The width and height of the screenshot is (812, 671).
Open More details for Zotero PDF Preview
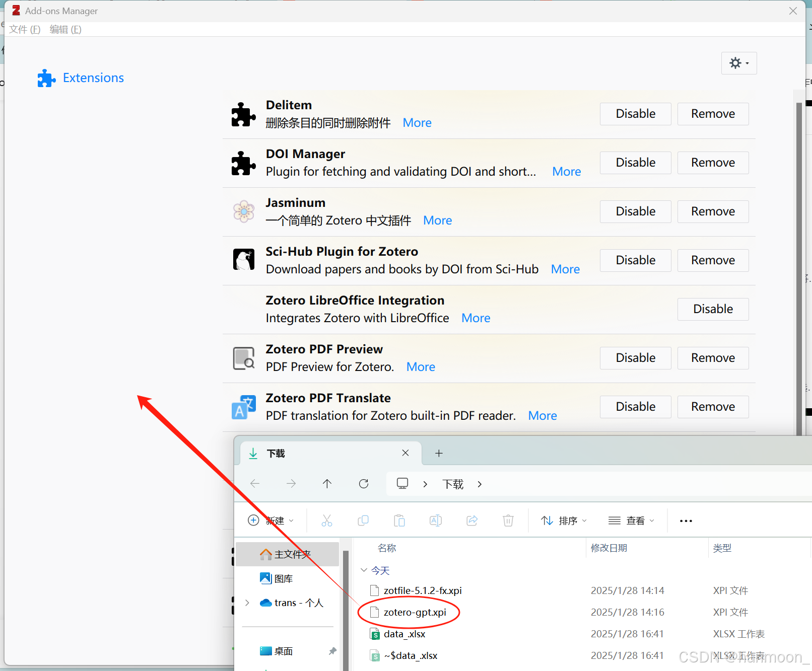[x=421, y=367]
